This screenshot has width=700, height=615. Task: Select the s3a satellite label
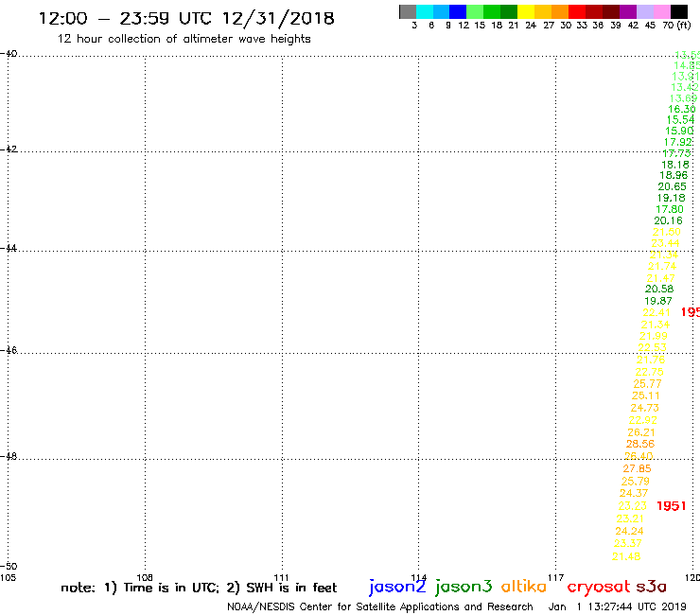[x=651, y=587]
